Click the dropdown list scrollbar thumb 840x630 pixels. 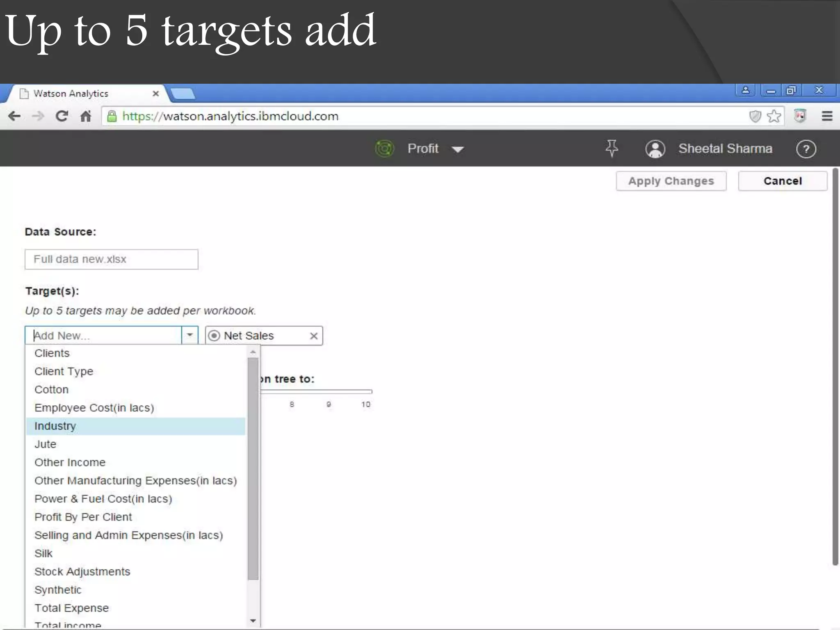point(253,469)
